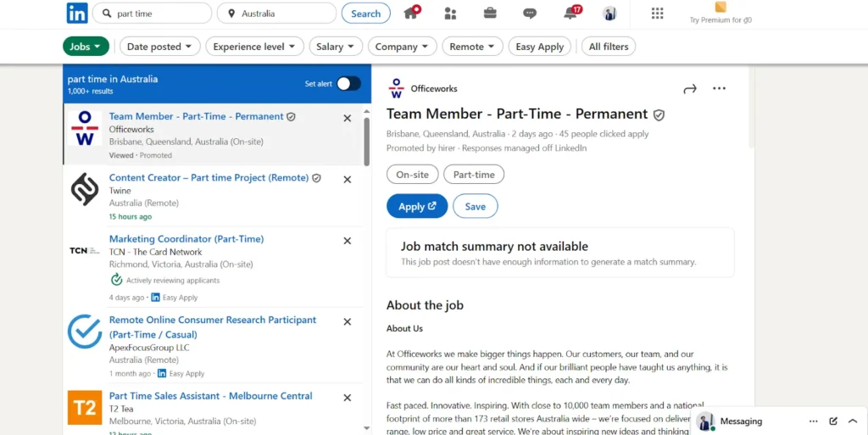Click the job list scrollbar thumb
The height and width of the screenshot is (435, 868).
(366, 142)
